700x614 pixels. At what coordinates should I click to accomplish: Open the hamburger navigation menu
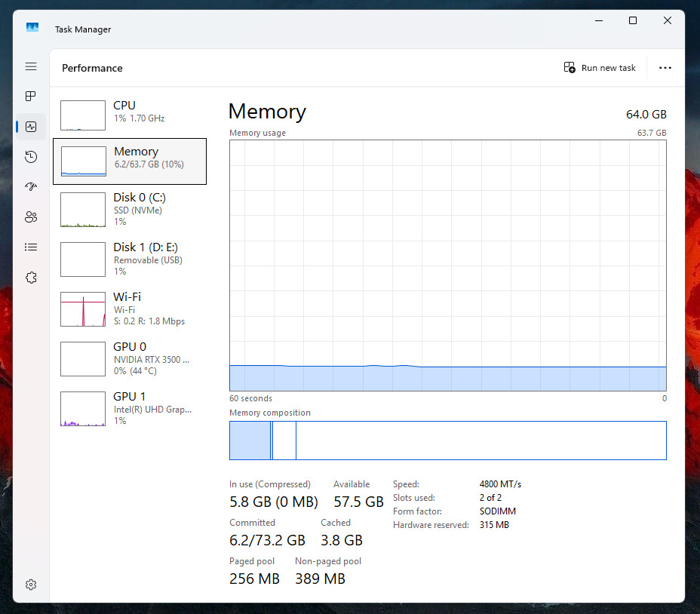click(x=31, y=66)
